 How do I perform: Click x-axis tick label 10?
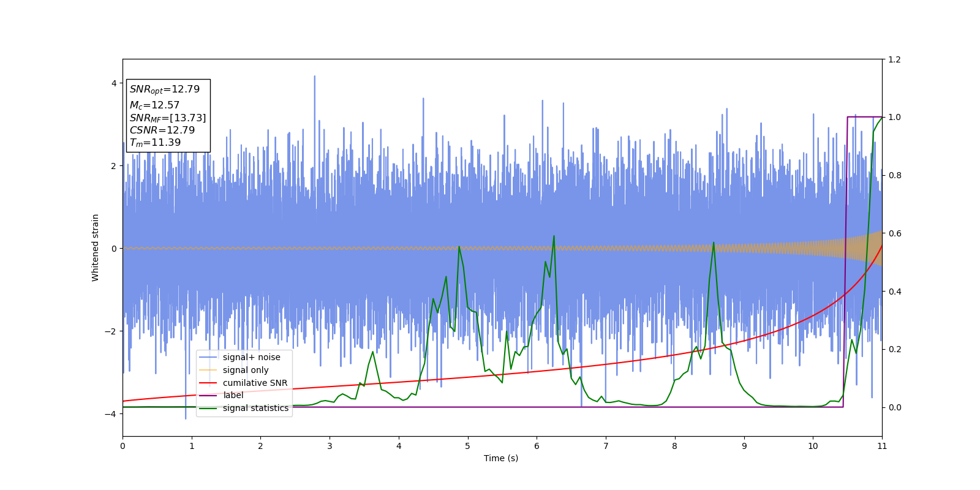pos(813,446)
